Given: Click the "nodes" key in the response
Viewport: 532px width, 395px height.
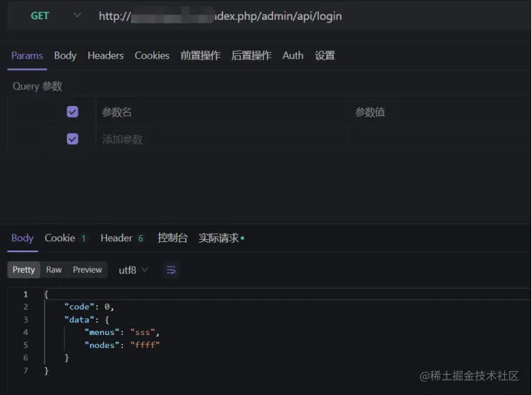Looking at the screenshot, I should click(101, 345).
